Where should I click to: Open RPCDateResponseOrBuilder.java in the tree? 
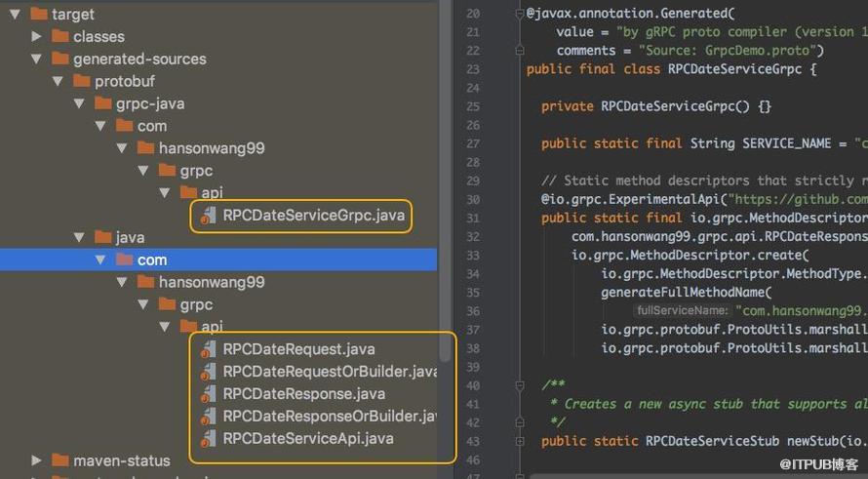pyautogui.click(x=330, y=416)
